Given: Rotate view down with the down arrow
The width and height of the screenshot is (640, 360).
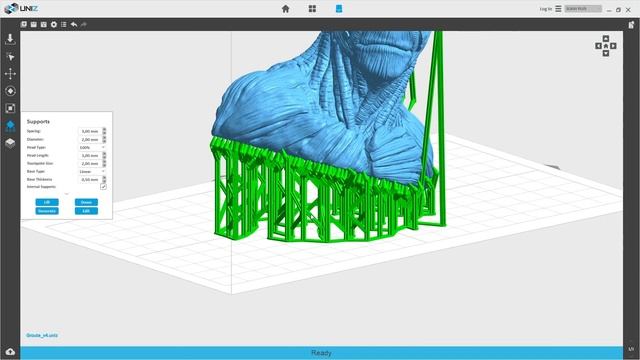Looking at the screenshot, I should (606, 53).
